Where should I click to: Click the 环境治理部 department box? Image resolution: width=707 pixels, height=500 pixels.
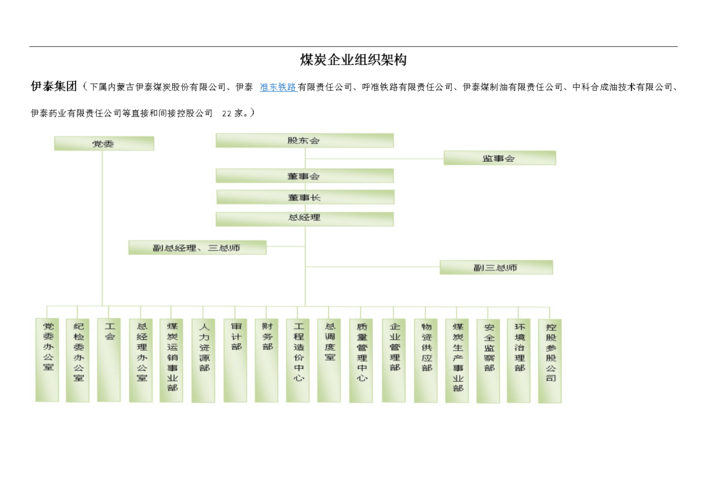519,360
